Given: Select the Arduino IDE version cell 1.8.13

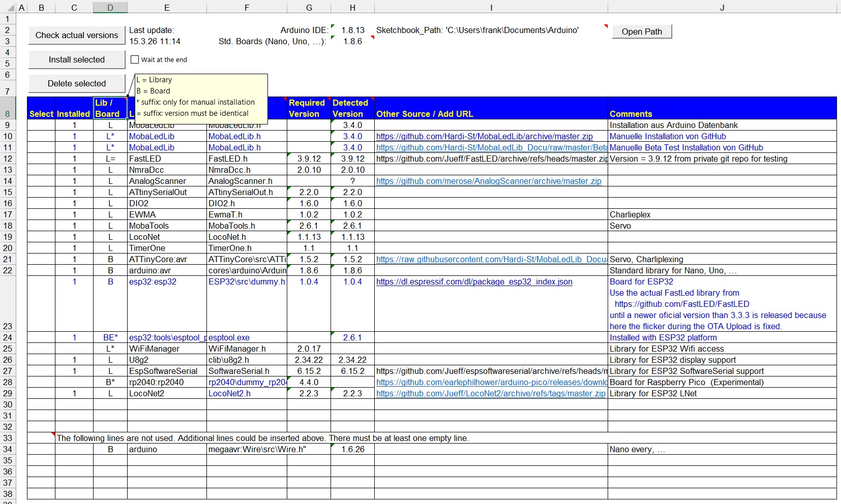Looking at the screenshot, I should tap(352, 30).
